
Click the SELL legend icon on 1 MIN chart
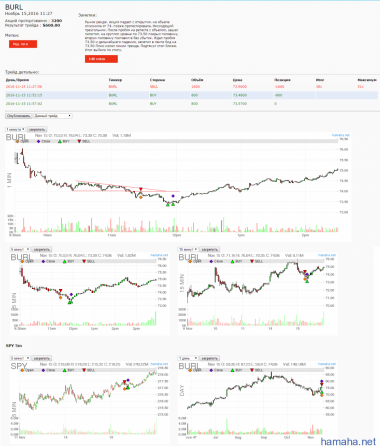click(79, 141)
